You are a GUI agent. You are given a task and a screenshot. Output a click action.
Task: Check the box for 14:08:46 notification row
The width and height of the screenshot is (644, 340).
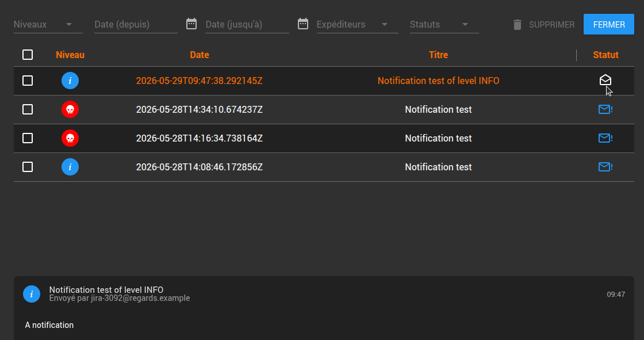tap(28, 167)
